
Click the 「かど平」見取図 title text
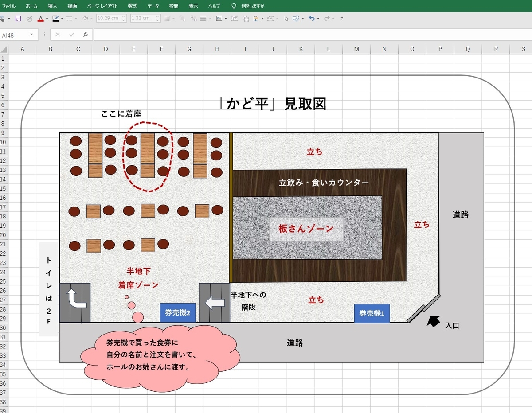click(x=273, y=103)
